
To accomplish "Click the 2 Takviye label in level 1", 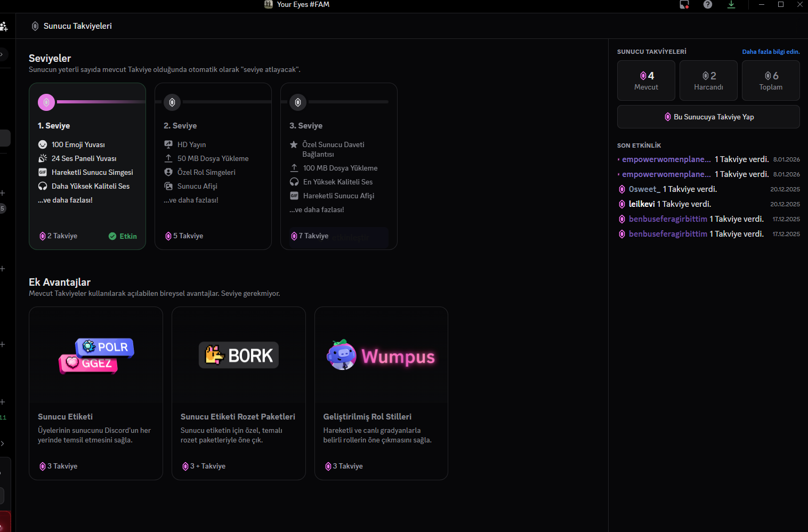I will tap(62, 236).
